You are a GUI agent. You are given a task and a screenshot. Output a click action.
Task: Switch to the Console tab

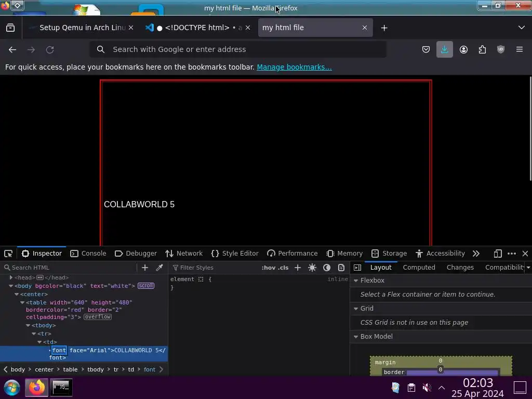point(88,254)
